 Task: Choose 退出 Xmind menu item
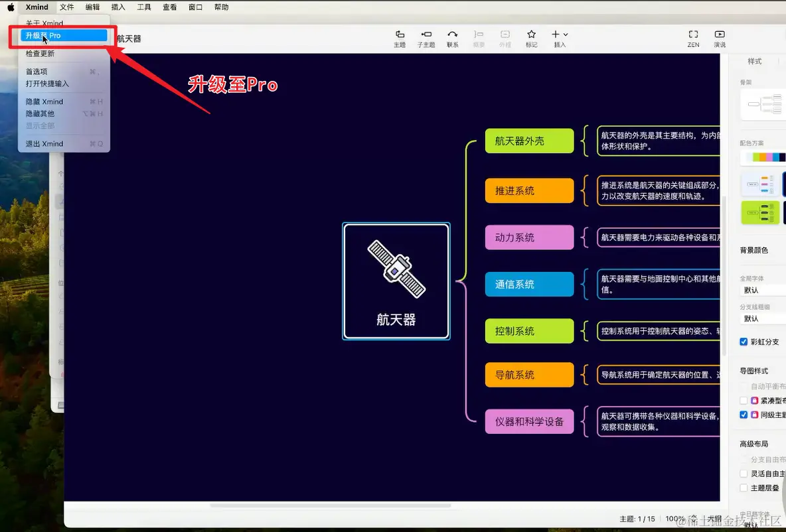(64, 144)
